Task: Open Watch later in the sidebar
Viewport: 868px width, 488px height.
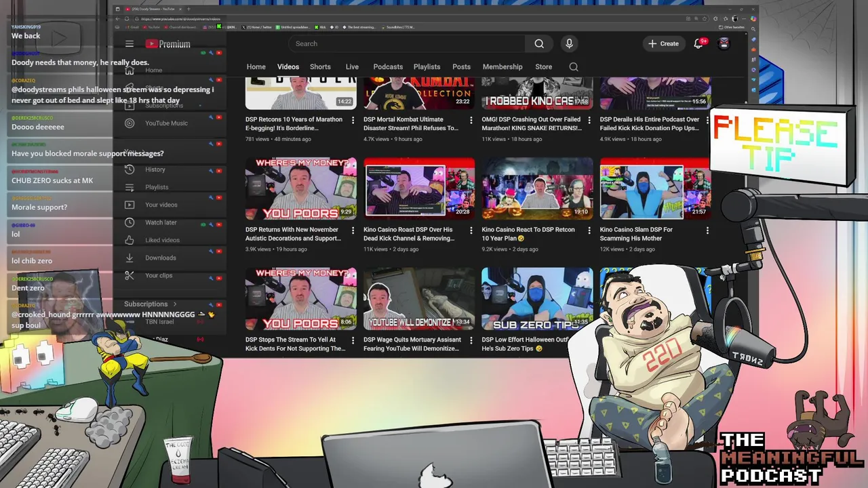Action: pos(161,222)
